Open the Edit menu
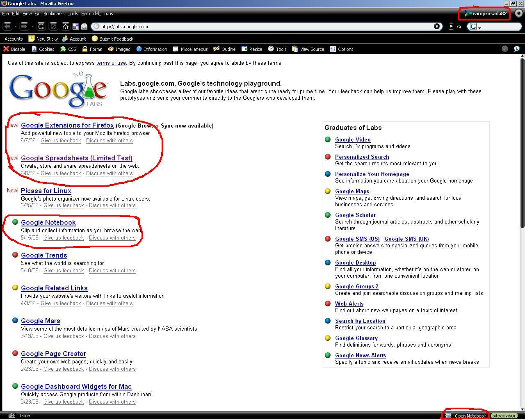The height and width of the screenshot is (420, 525). point(16,14)
